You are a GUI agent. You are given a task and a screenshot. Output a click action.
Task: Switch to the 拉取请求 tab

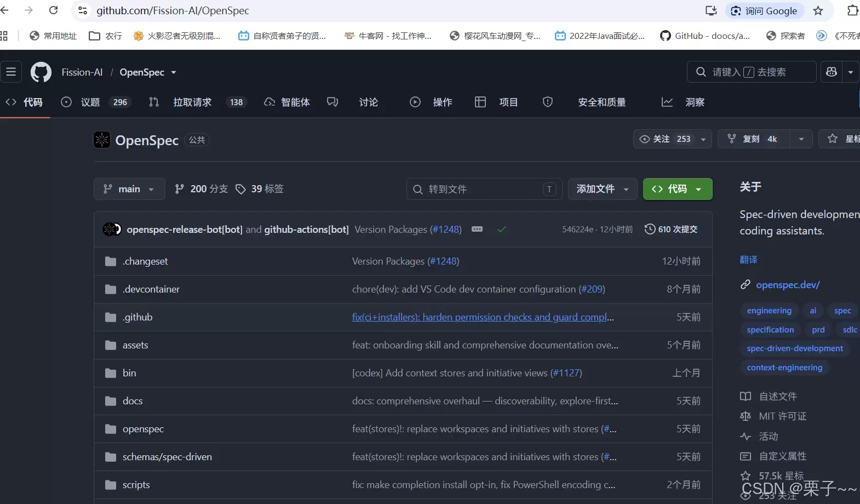[x=198, y=102]
